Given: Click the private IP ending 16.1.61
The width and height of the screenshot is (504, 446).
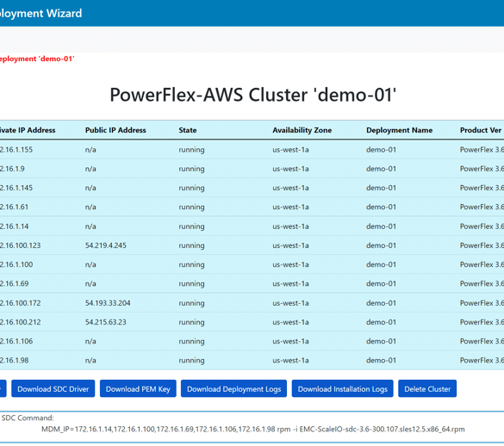Looking at the screenshot, I should [14, 207].
